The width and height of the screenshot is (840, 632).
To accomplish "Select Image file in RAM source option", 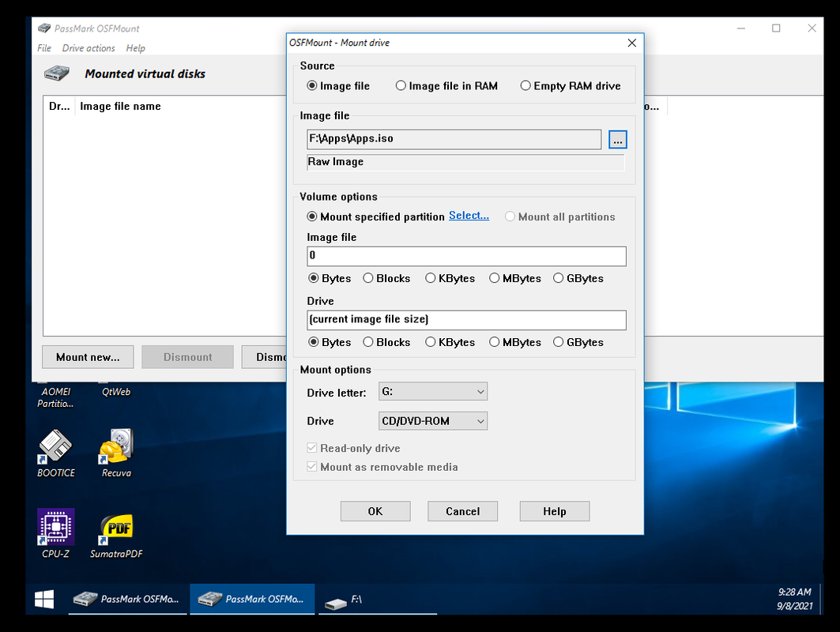I will coord(446,85).
